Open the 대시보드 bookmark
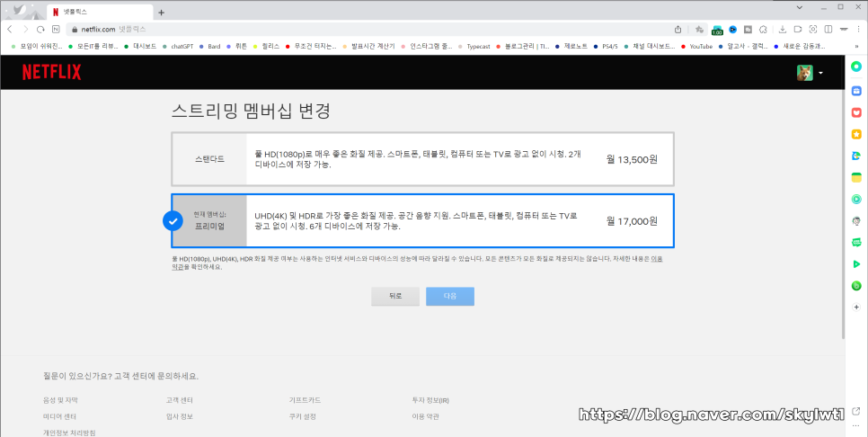 (x=140, y=47)
